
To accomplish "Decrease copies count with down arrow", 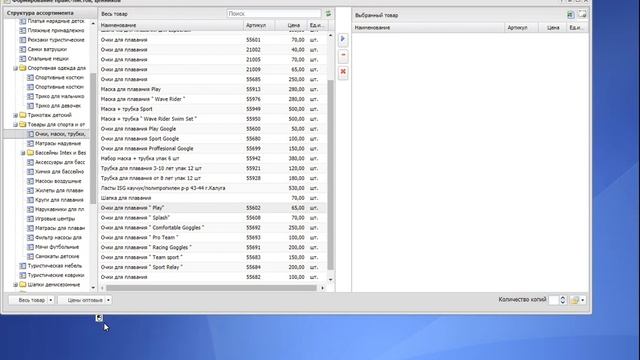I will (x=563, y=302).
